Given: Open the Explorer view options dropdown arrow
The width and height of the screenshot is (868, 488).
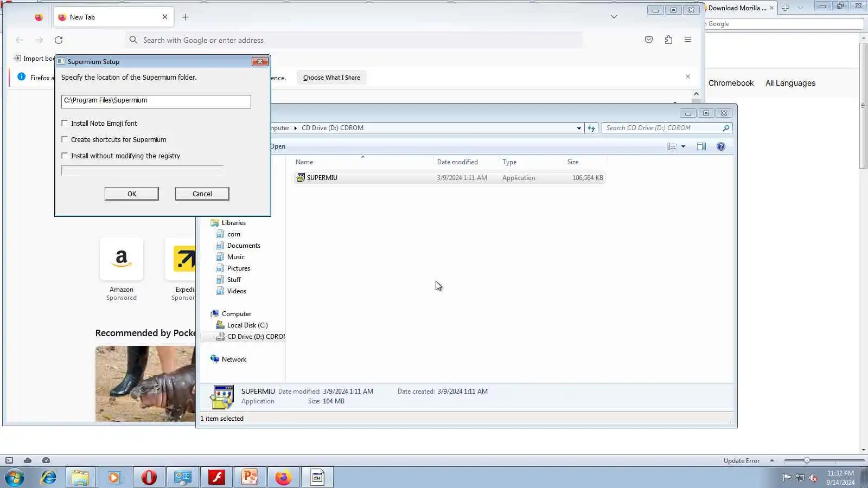Looking at the screenshot, I should click(x=683, y=146).
